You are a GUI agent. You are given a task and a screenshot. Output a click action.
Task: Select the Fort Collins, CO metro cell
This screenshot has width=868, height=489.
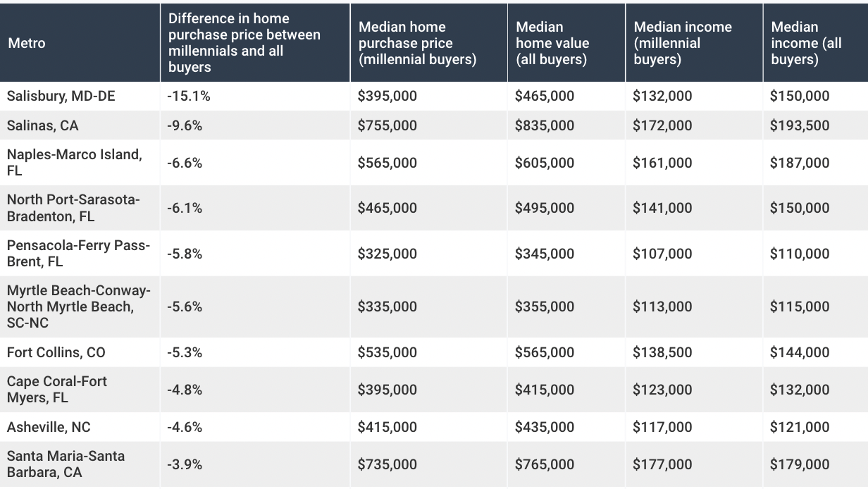(56, 352)
